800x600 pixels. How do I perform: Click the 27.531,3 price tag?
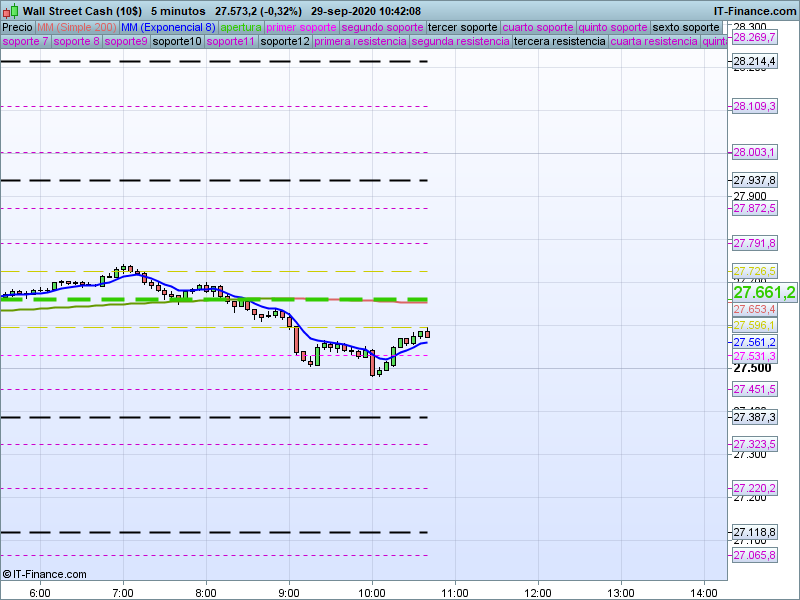pos(754,356)
